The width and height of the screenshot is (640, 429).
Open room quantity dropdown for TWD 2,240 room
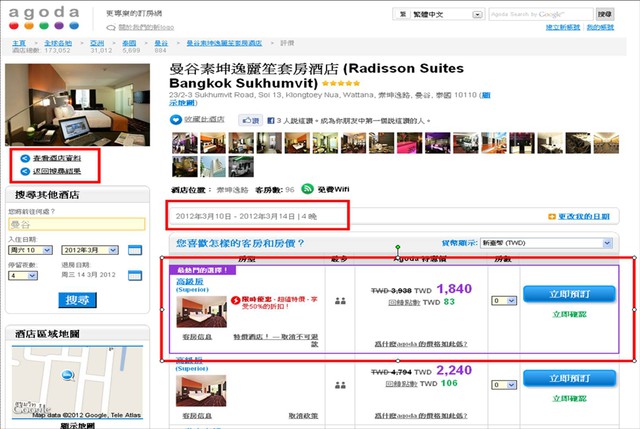point(504,385)
